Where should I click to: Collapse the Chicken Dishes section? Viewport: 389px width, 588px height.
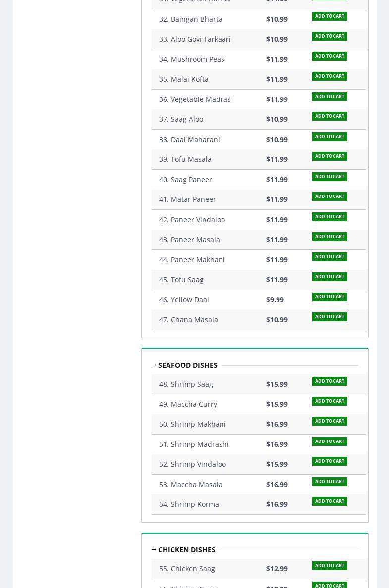[154, 550]
